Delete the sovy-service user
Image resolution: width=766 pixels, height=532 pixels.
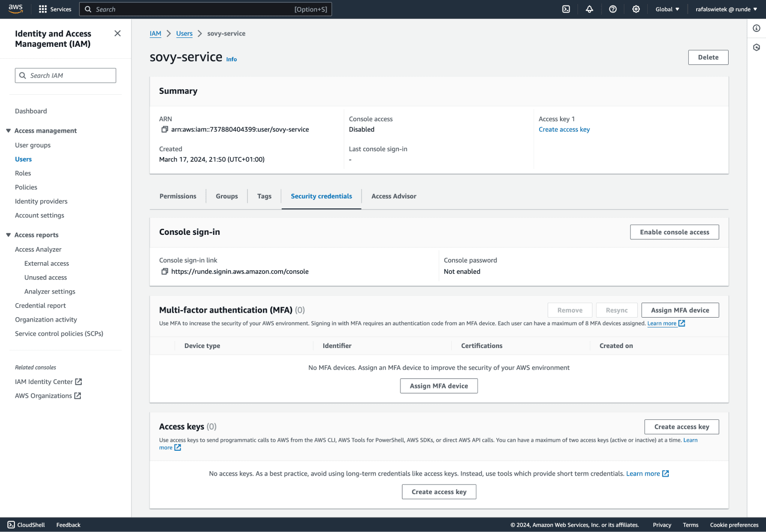(708, 57)
